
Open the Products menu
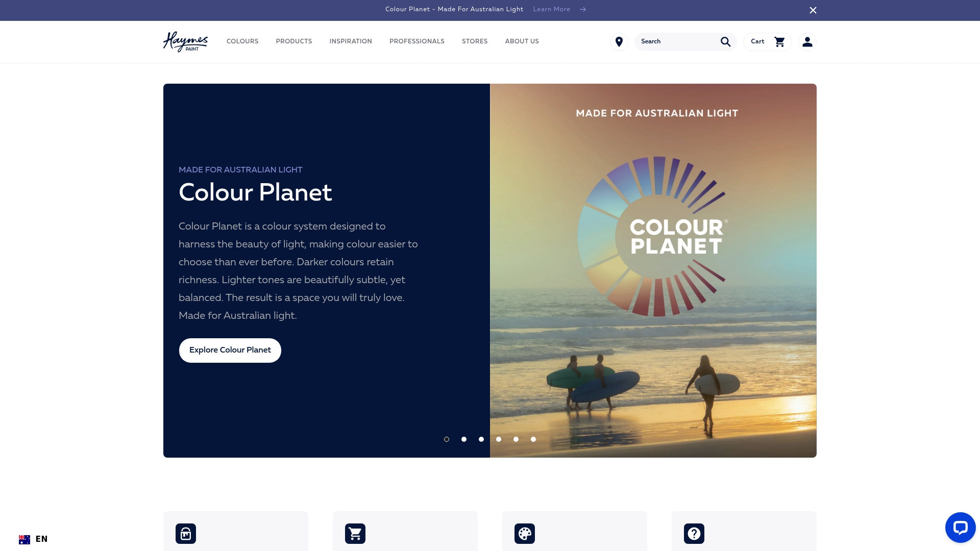click(294, 42)
